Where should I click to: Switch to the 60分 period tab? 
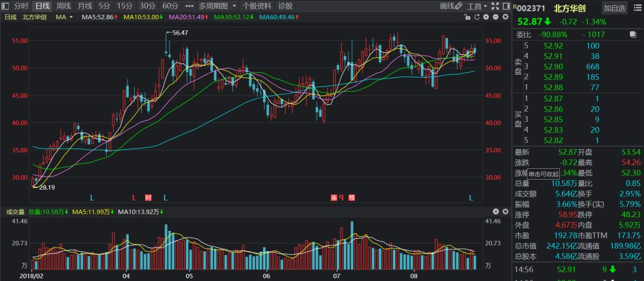coord(171,6)
